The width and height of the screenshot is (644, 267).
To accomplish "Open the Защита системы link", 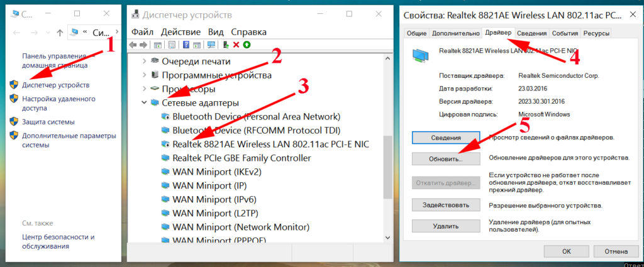I will (48, 122).
